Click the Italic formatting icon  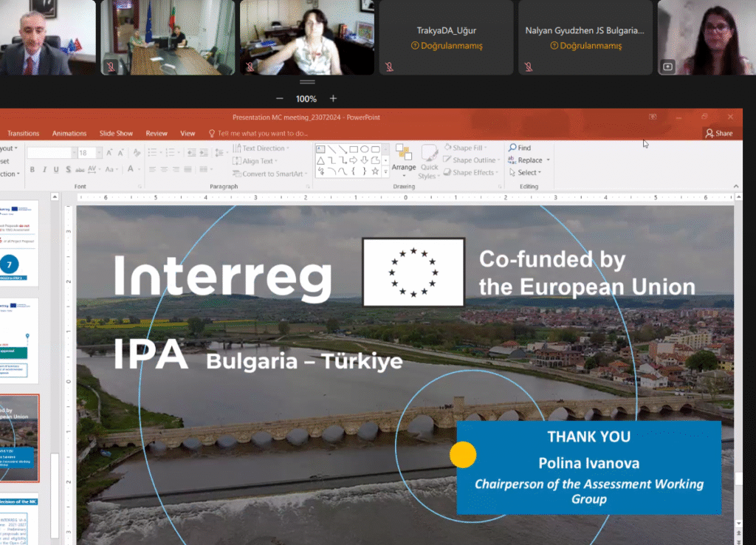(x=43, y=170)
